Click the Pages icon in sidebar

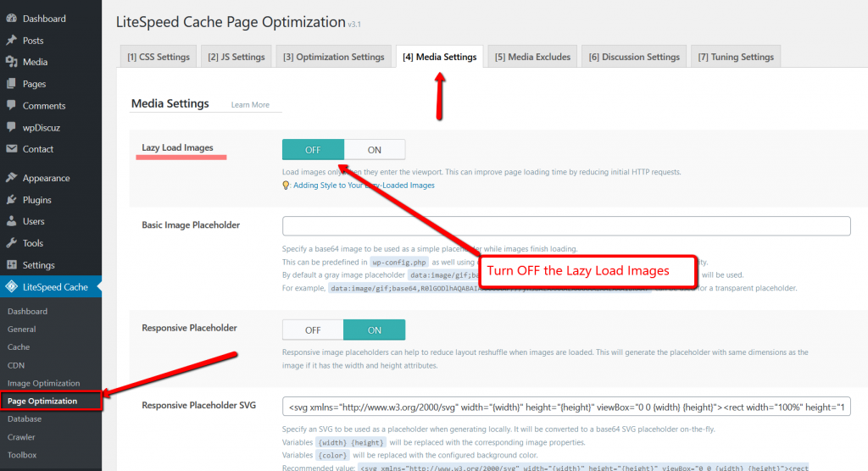point(11,84)
